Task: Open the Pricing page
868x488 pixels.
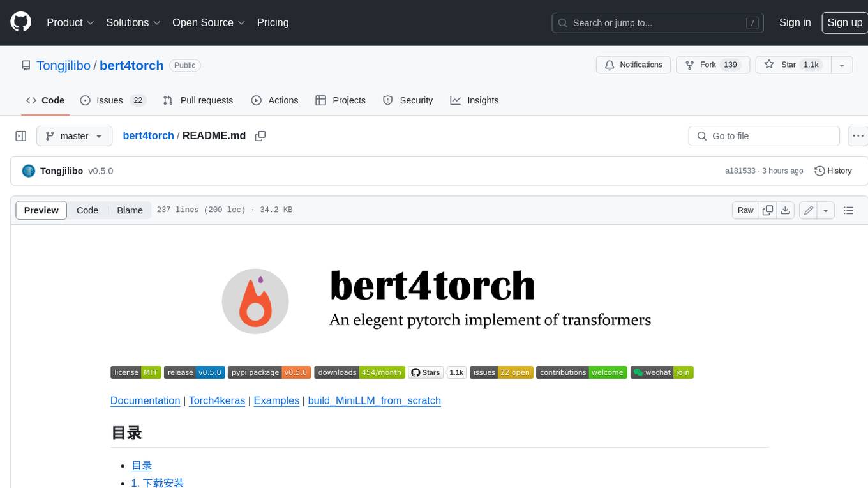Action: 273,22
